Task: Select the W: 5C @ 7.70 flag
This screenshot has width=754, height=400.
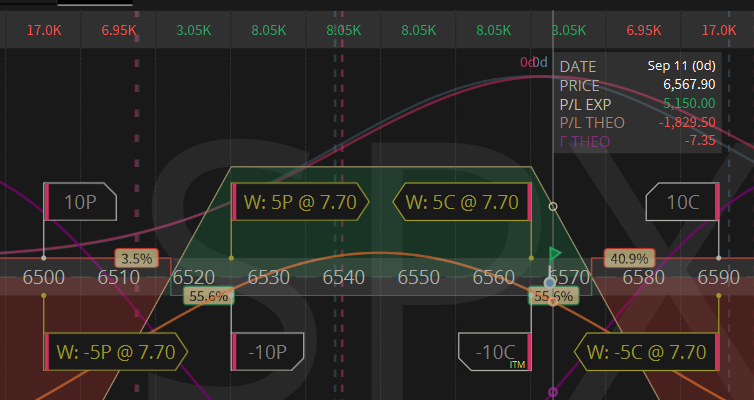Action: click(x=462, y=201)
